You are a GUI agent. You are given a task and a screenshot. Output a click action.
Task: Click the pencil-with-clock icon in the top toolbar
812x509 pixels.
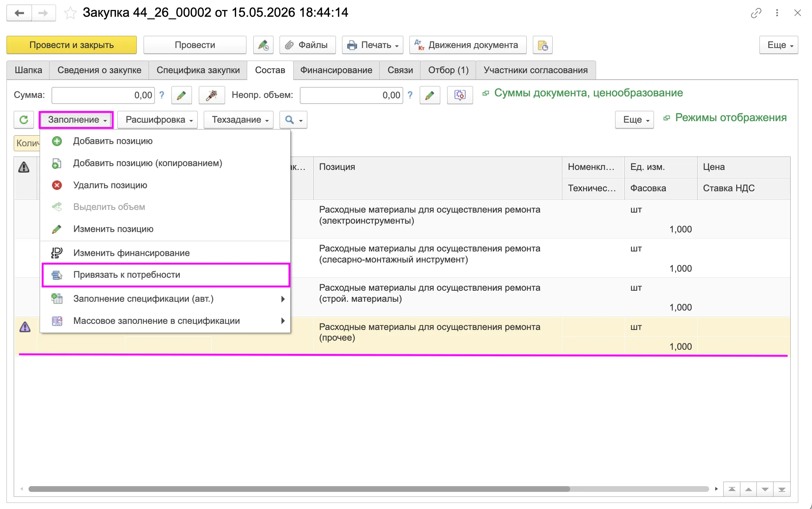(263, 45)
